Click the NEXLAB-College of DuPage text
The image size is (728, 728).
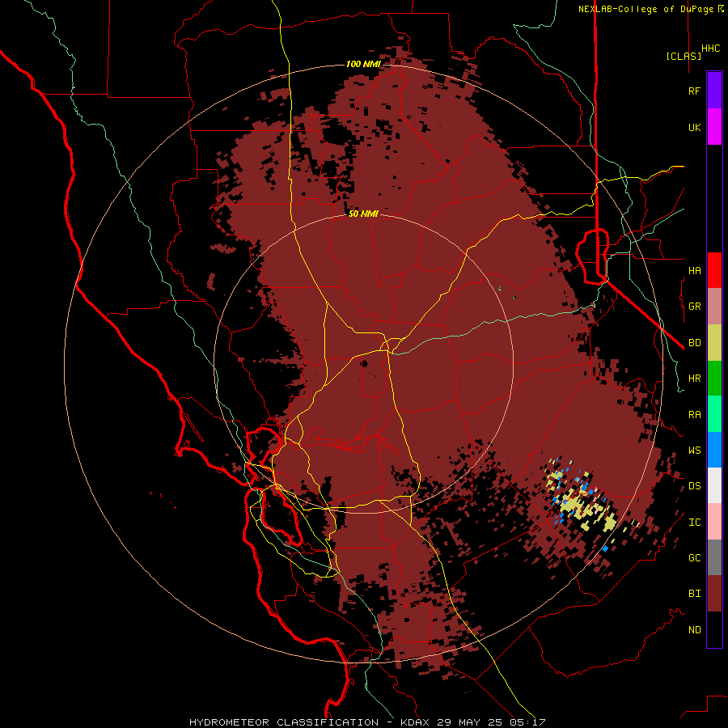[646, 9]
